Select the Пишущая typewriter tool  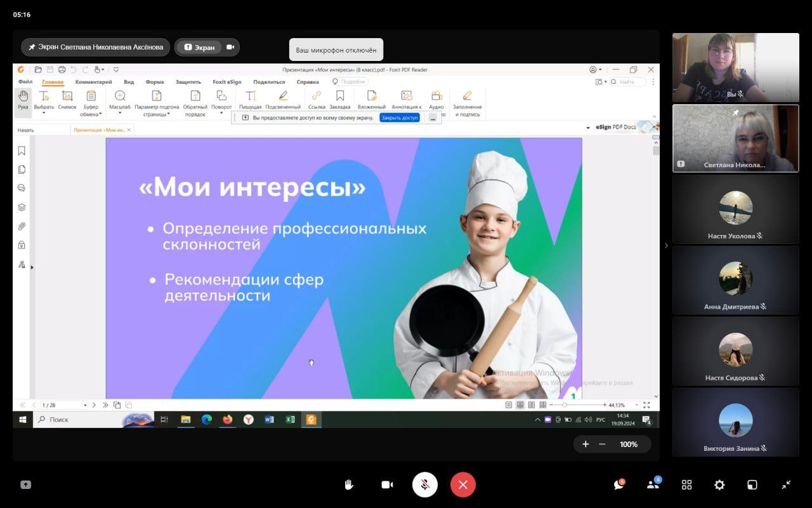[251, 100]
